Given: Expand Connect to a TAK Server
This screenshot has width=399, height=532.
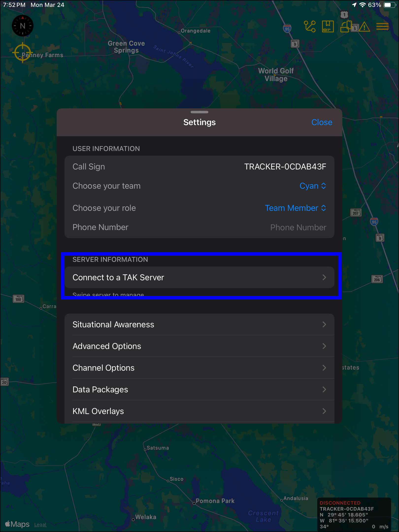Looking at the screenshot, I should click(199, 278).
